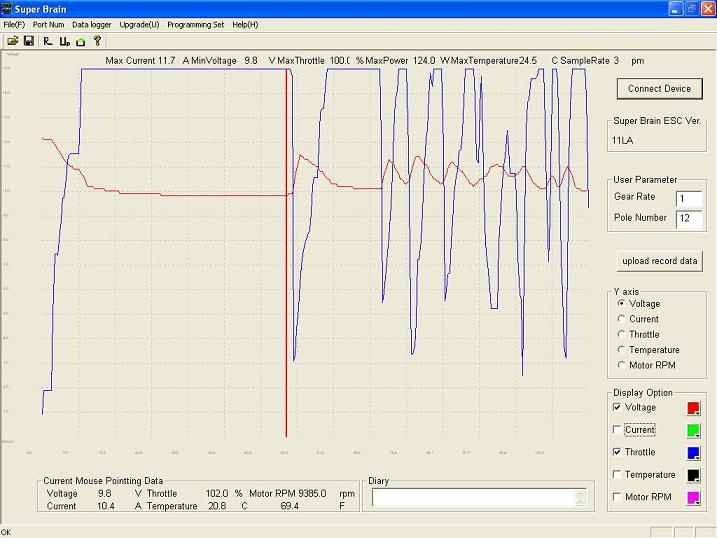Open the black Temperature color picker
Image resolution: width=717 pixels, height=538 pixels.
693,475
